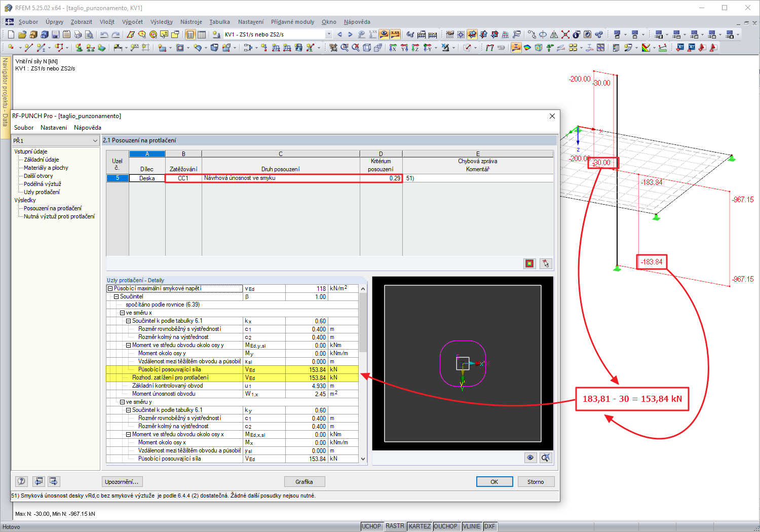Open Nastavení menu in RF-PUNCH Pro dialog
760x532 pixels.
click(54, 128)
